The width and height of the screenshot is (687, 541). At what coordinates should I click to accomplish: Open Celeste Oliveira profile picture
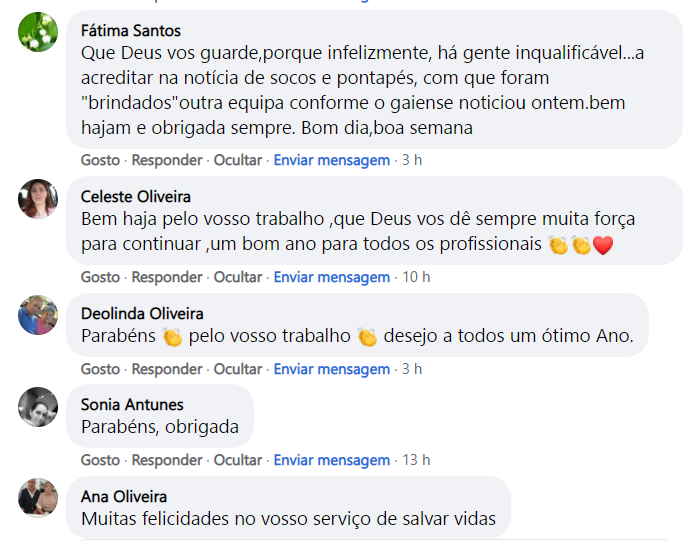pyautogui.click(x=39, y=199)
